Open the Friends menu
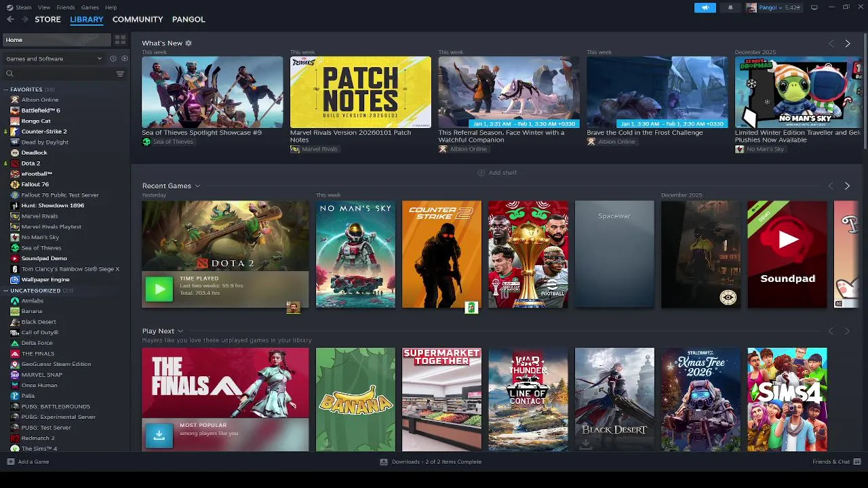868x488 pixels. point(66,7)
